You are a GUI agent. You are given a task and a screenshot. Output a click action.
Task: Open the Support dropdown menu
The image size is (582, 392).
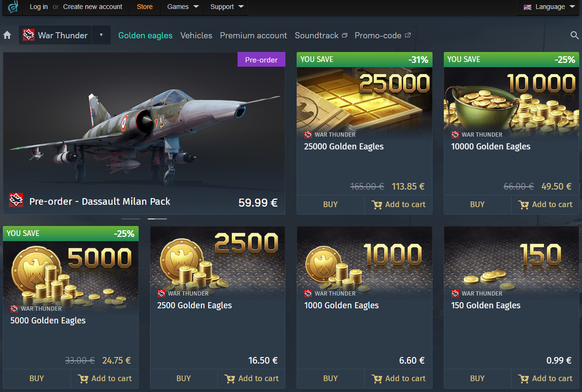[x=227, y=7]
